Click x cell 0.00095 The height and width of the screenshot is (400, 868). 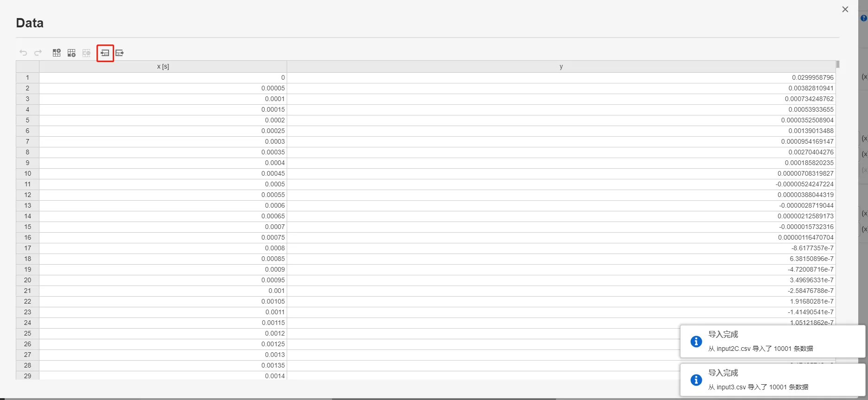[163, 280]
